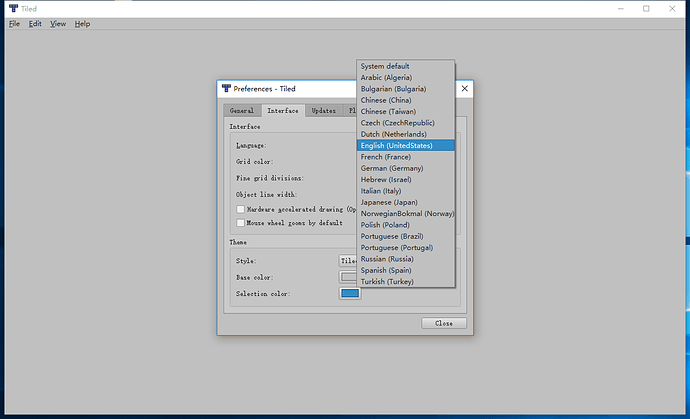The width and height of the screenshot is (690, 419).
Task: Choose Arabic (Algeria) from language list
Action: [405, 77]
